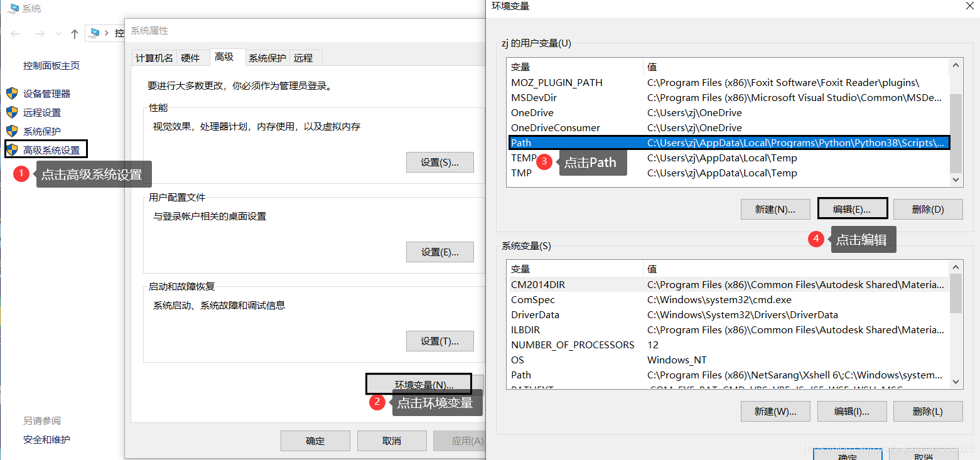
Task: Select OneDriveConsumer user variable row
Action: [728, 127]
